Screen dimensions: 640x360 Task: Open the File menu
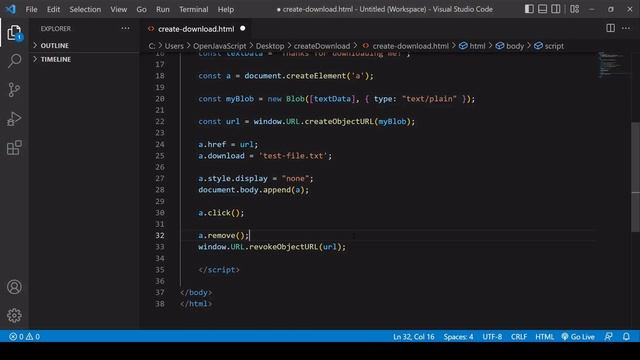tap(31, 9)
